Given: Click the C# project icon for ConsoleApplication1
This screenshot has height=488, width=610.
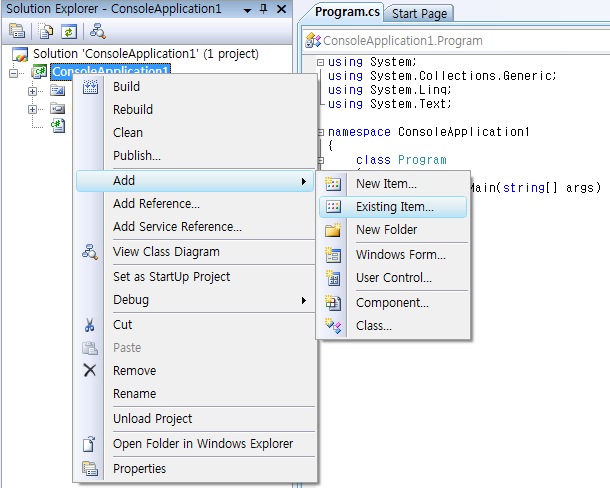Looking at the screenshot, I should 39,72.
